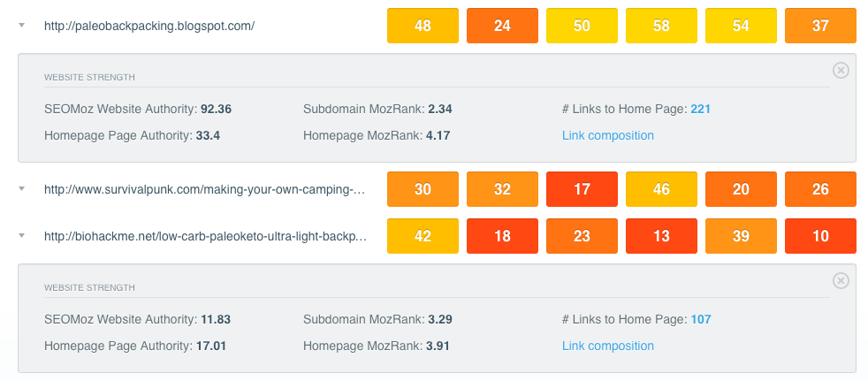Viewport: 868px width, 381px height.
Task: Select the orange score box 24
Action: [502, 26]
